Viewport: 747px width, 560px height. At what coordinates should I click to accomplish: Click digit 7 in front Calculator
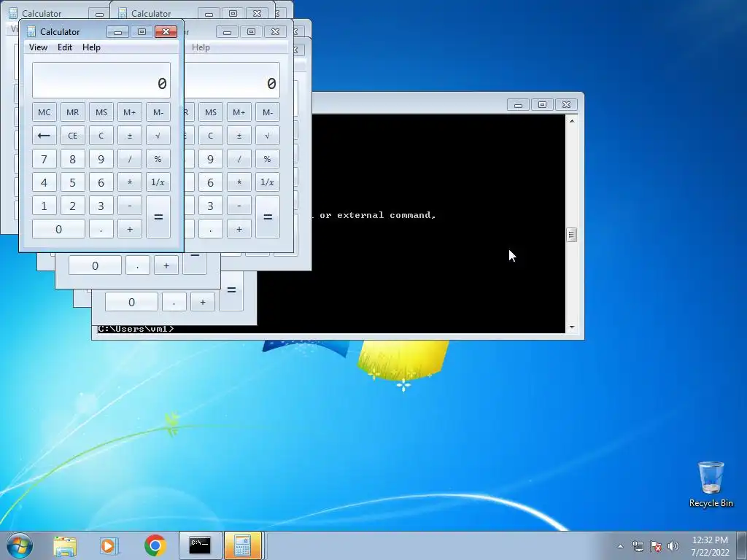pos(44,159)
